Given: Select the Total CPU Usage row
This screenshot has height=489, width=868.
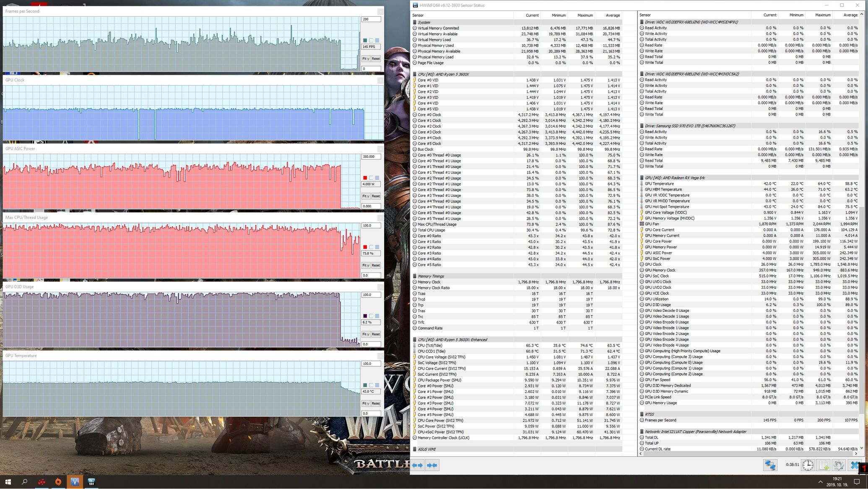Looking at the screenshot, I should [x=517, y=230].
